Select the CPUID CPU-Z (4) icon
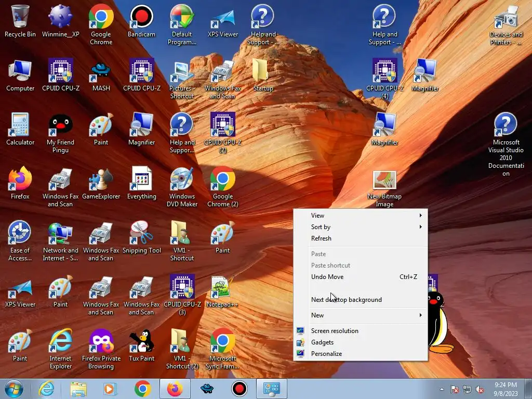 (385, 79)
